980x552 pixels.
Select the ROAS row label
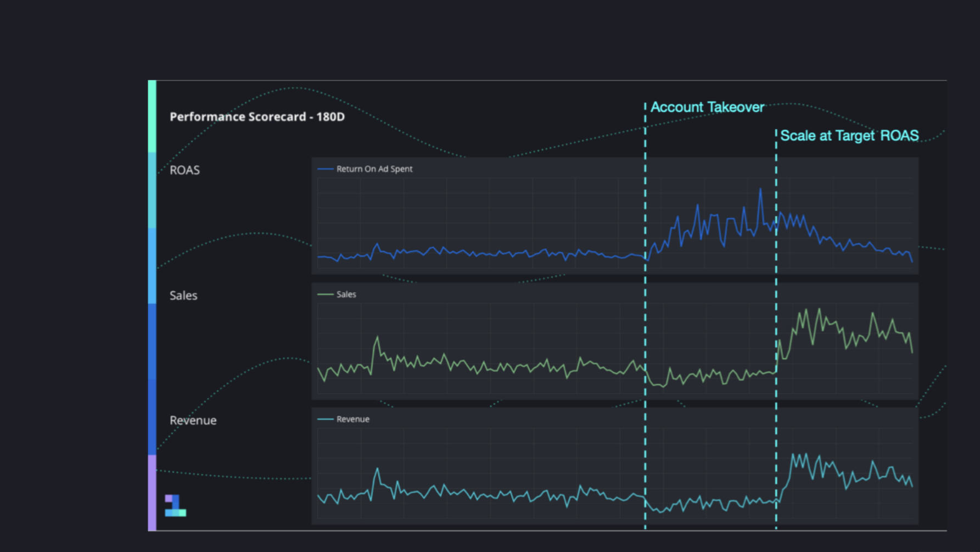(x=184, y=170)
